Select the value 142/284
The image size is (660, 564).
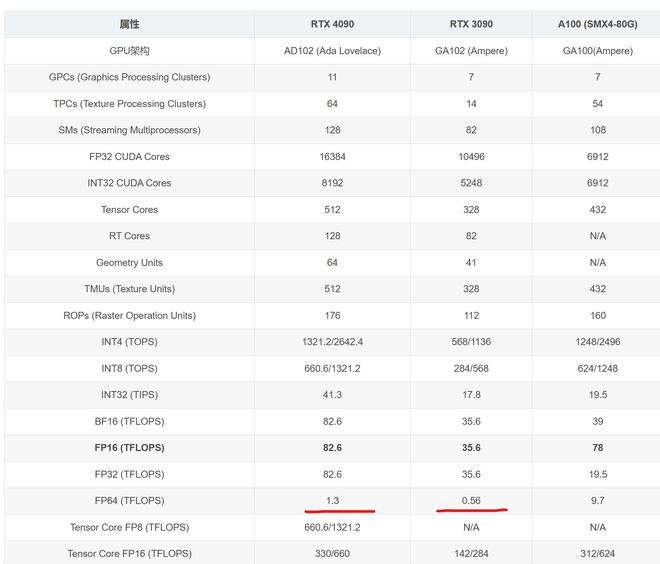[x=471, y=554]
